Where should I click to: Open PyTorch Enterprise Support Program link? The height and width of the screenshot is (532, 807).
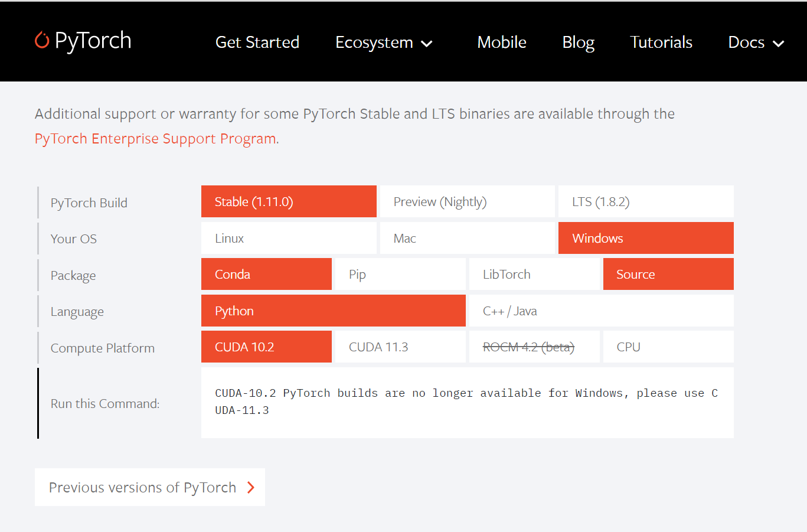[153, 138]
